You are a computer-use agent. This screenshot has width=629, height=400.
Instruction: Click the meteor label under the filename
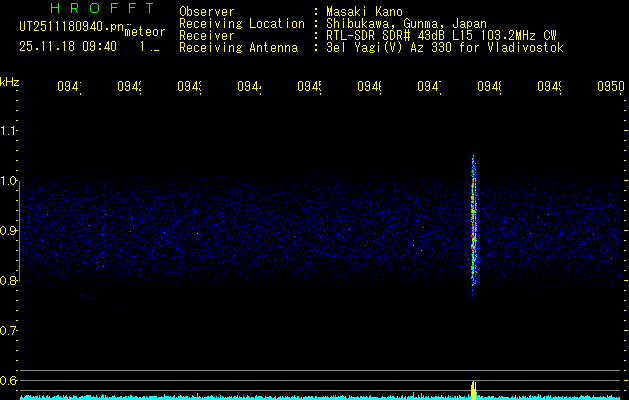[x=145, y=32]
